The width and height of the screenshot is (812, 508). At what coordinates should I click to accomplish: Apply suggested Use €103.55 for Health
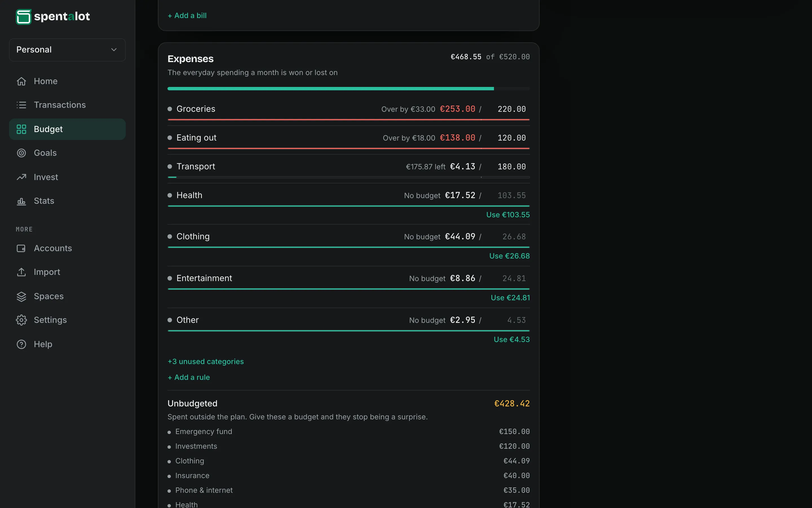(x=508, y=215)
